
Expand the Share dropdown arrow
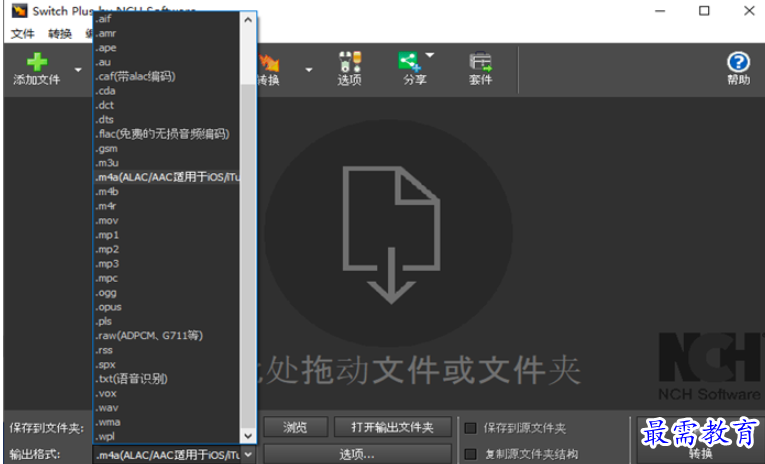pyautogui.click(x=430, y=55)
